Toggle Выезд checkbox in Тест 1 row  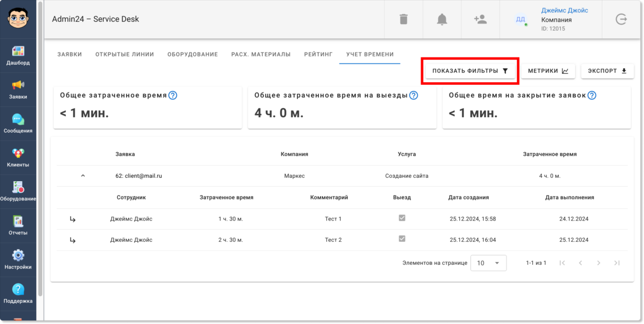(402, 218)
